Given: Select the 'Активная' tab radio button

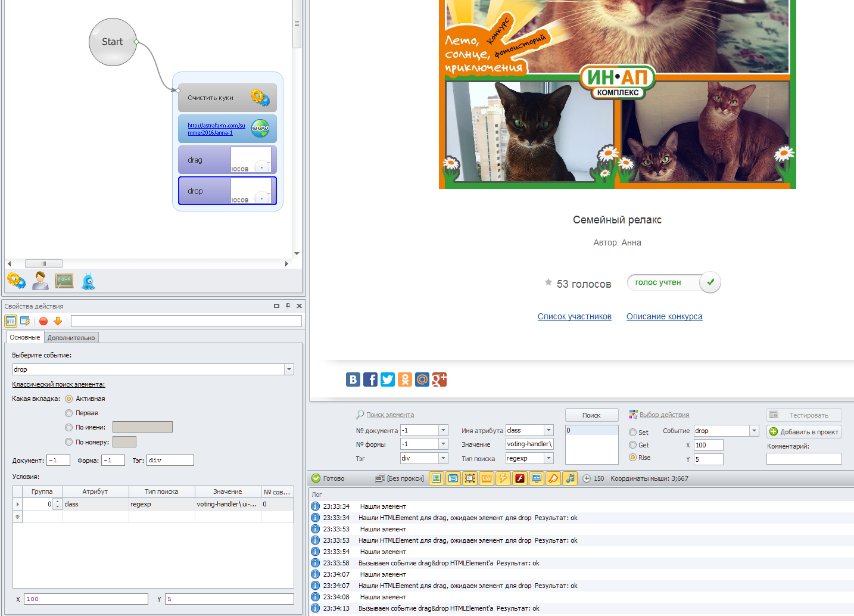Looking at the screenshot, I should click(x=68, y=399).
